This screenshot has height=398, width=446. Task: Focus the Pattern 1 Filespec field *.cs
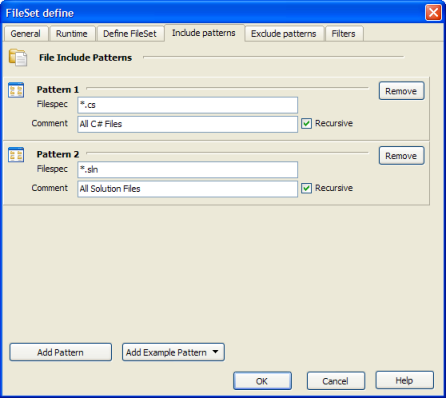(188, 105)
